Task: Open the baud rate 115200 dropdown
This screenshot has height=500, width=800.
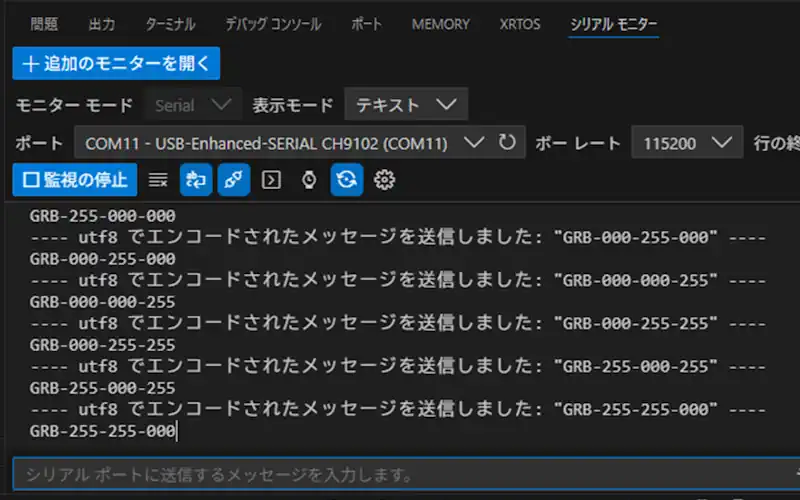Action: pos(687,142)
